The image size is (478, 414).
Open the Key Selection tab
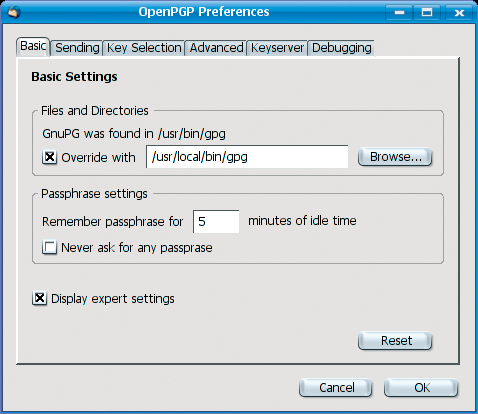pyautogui.click(x=144, y=48)
